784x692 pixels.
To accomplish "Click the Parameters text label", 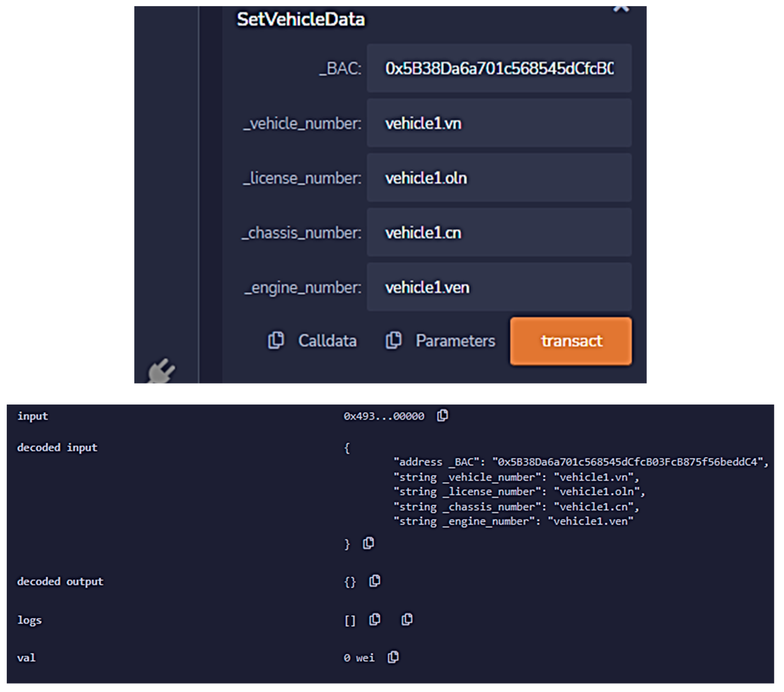I will point(455,341).
